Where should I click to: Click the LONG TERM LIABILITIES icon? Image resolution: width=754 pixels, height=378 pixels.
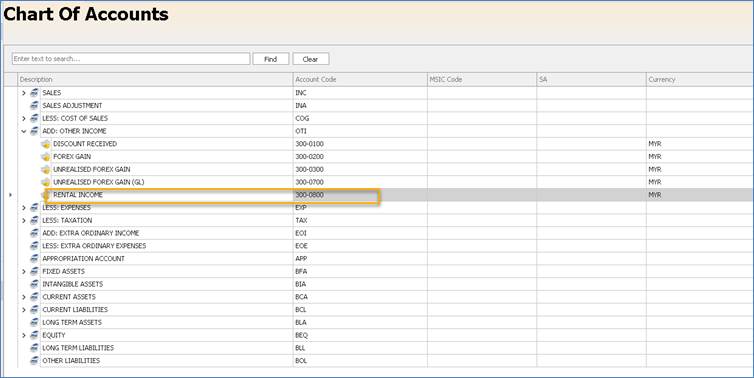click(x=34, y=348)
